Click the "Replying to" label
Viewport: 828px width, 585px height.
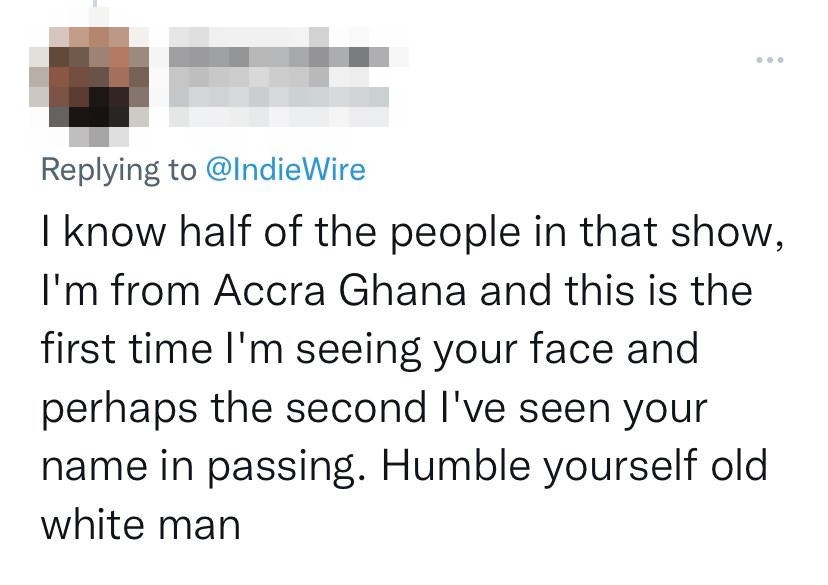coord(118,171)
